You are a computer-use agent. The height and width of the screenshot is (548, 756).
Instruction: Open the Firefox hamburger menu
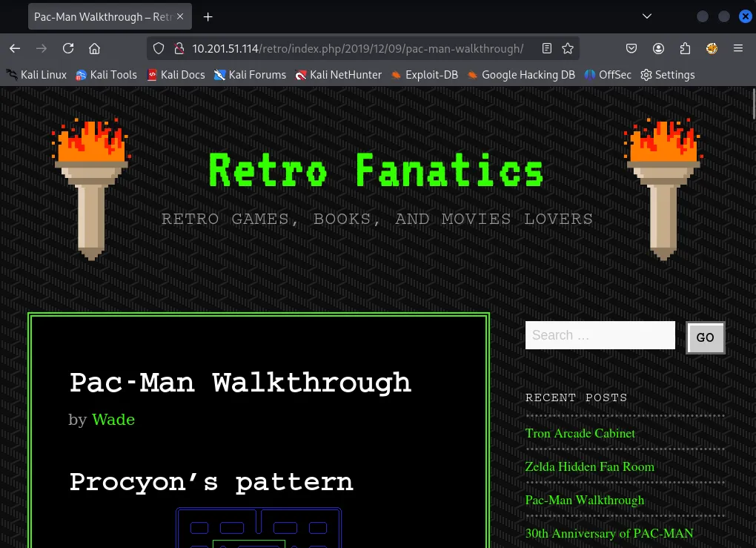point(738,48)
